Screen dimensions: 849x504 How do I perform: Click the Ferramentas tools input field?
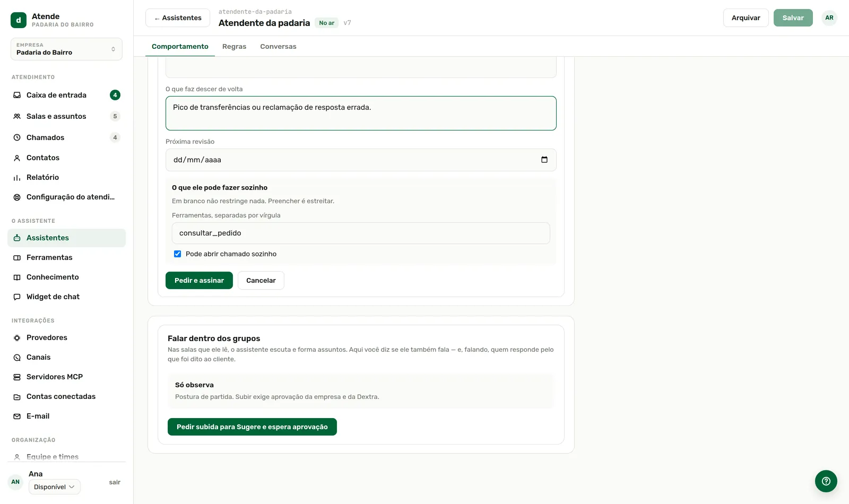pyautogui.click(x=361, y=233)
